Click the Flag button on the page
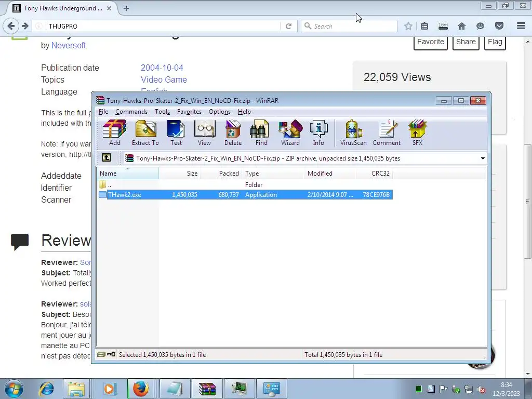The image size is (532, 399). [495, 43]
